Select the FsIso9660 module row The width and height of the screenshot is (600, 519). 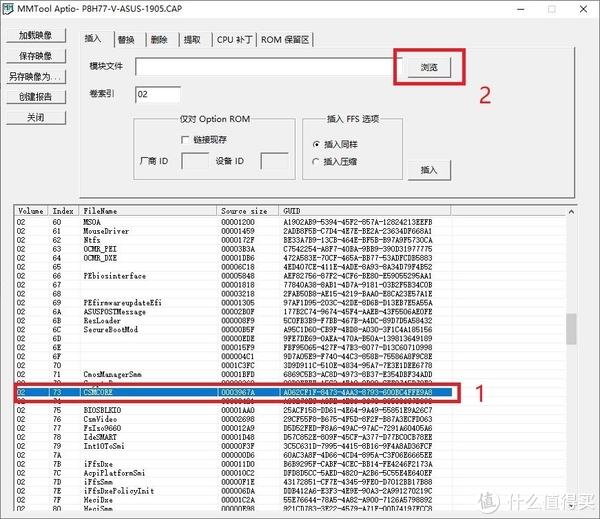click(233, 428)
